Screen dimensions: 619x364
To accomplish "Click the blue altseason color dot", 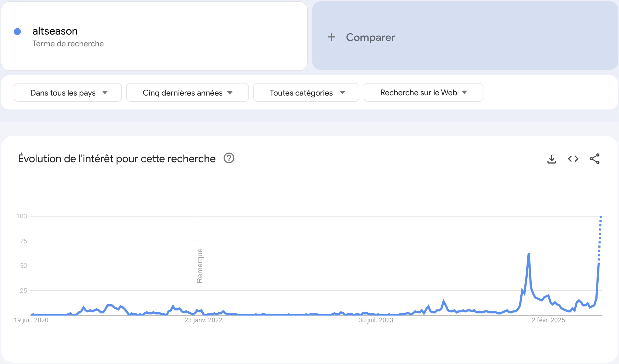I will (17, 32).
